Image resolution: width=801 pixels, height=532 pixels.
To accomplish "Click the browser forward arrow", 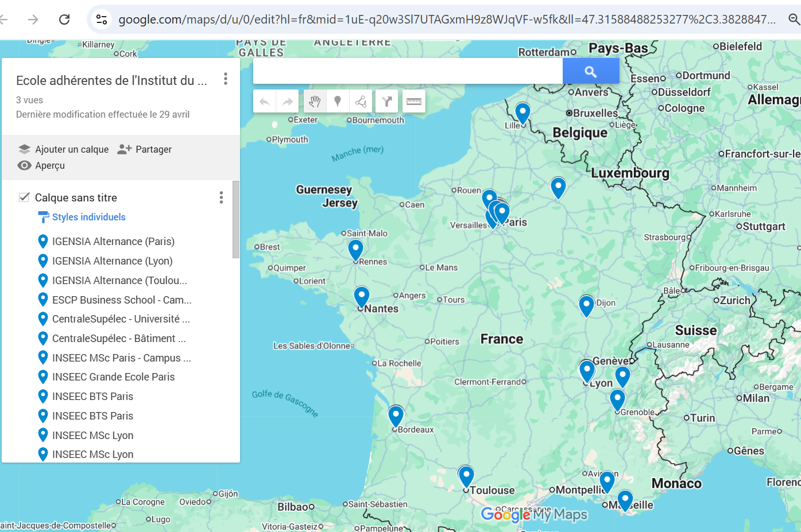I will click(x=33, y=20).
